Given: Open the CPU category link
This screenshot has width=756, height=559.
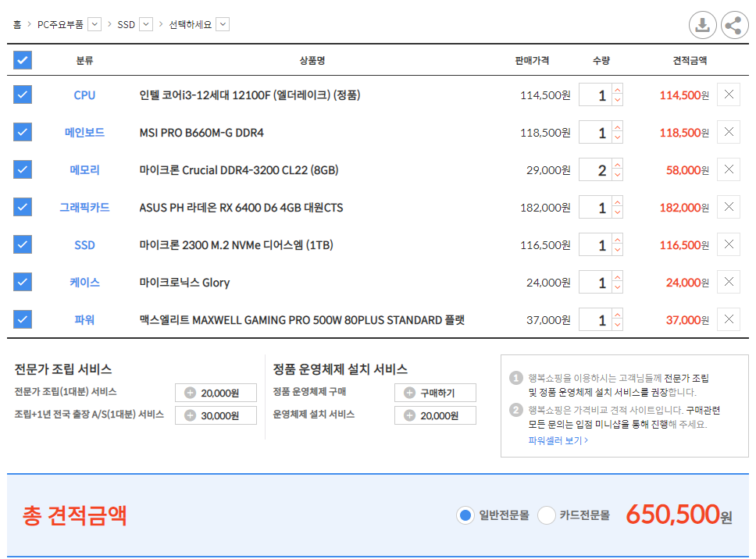Looking at the screenshot, I should (84, 95).
